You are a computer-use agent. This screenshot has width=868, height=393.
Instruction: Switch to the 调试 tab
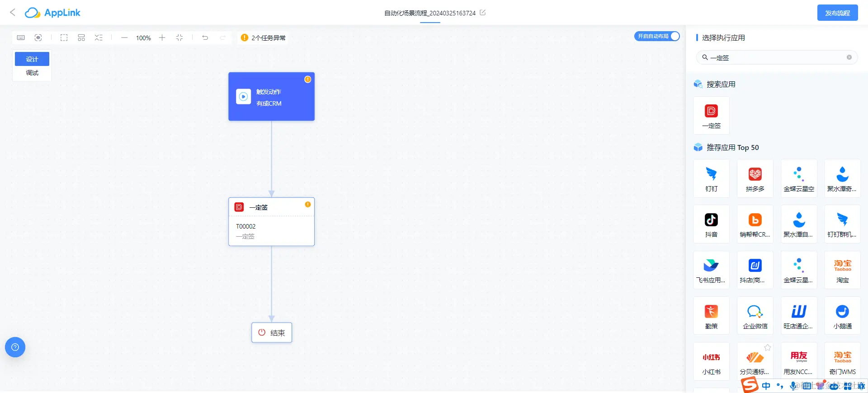coord(32,73)
